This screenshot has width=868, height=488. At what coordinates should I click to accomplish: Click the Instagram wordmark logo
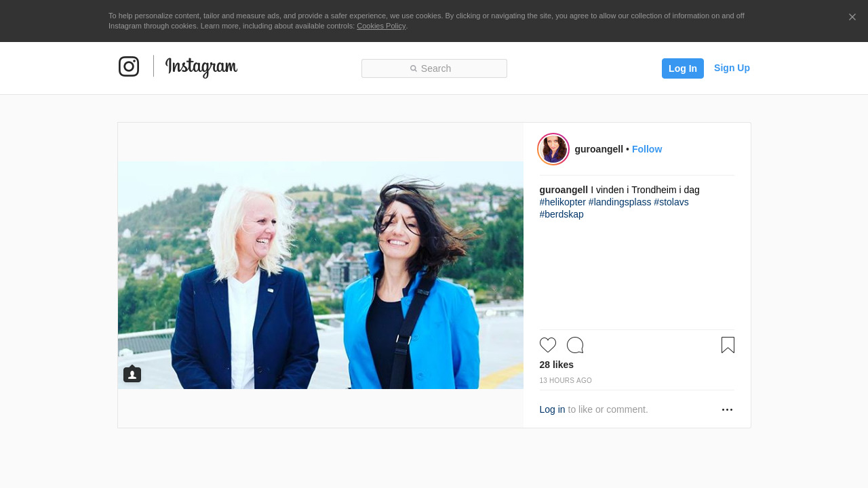(201, 67)
